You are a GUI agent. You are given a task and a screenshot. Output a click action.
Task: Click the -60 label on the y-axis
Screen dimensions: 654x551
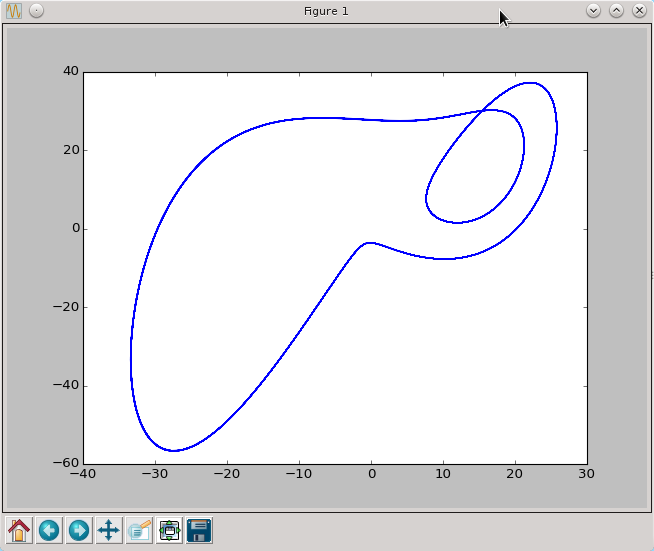pyautogui.click(x=67, y=464)
